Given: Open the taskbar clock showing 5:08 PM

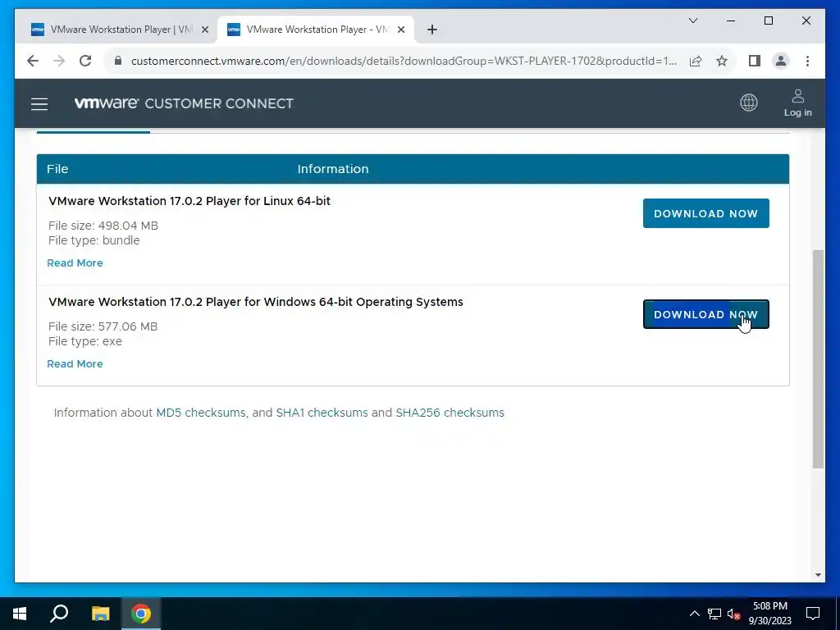Looking at the screenshot, I should tap(769, 614).
